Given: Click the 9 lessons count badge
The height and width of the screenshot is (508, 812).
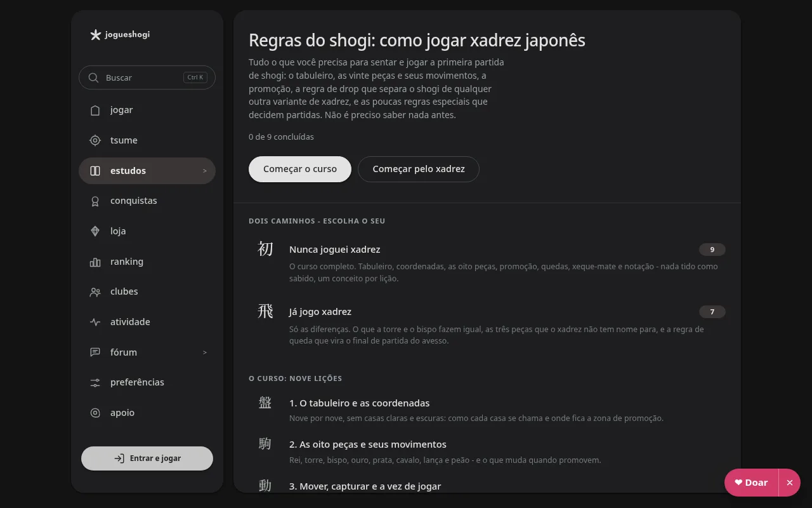Looking at the screenshot, I should tap(712, 250).
